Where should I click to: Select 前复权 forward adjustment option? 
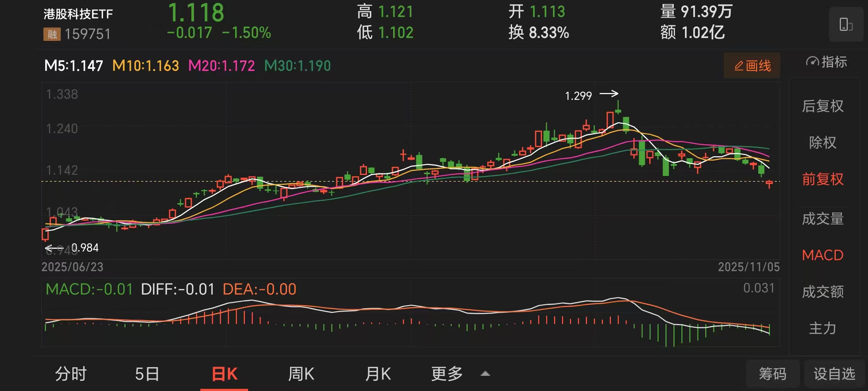822,179
